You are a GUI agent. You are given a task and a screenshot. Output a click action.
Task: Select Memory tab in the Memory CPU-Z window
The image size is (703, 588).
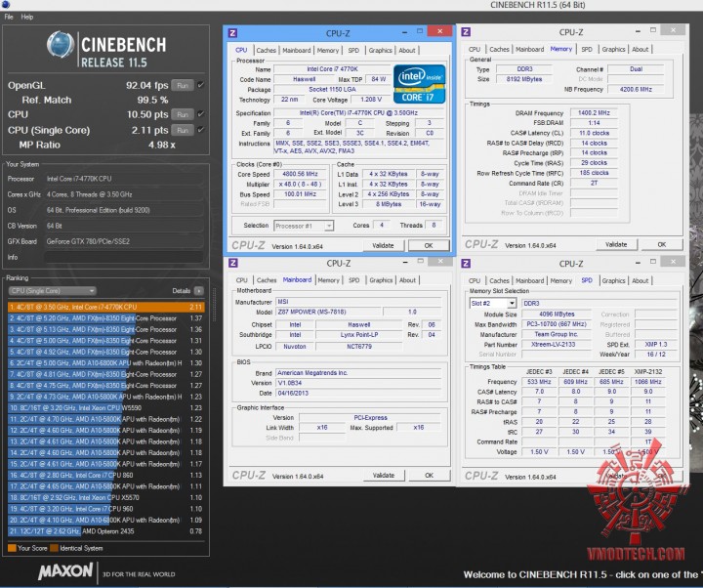pyautogui.click(x=560, y=49)
